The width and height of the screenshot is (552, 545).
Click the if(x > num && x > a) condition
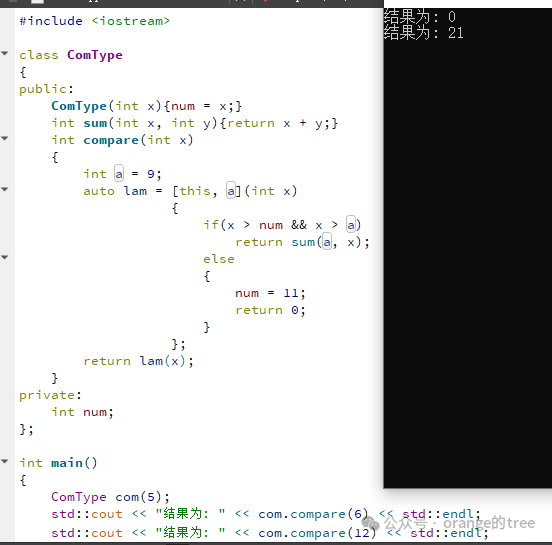tap(282, 225)
